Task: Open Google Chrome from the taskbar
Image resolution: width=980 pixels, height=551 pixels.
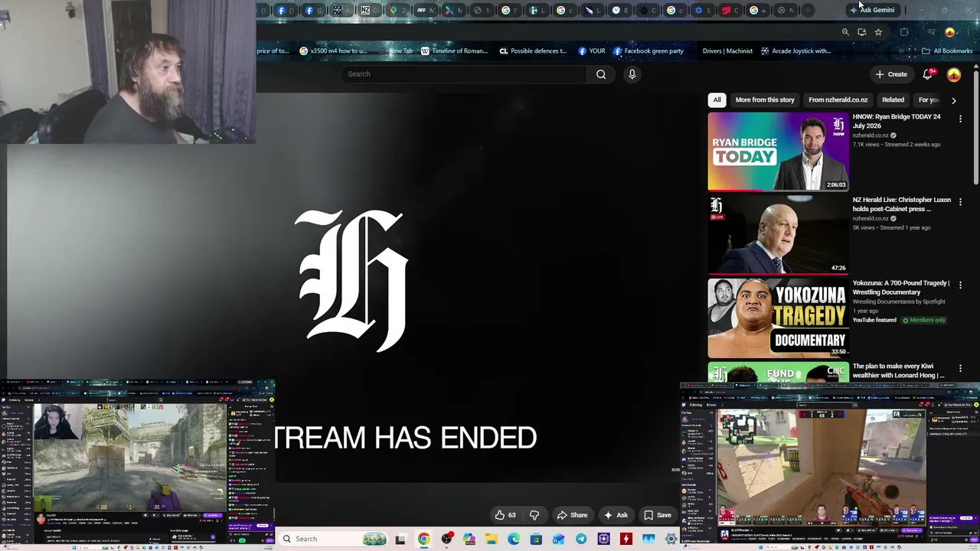Action: [x=423, y=539]
